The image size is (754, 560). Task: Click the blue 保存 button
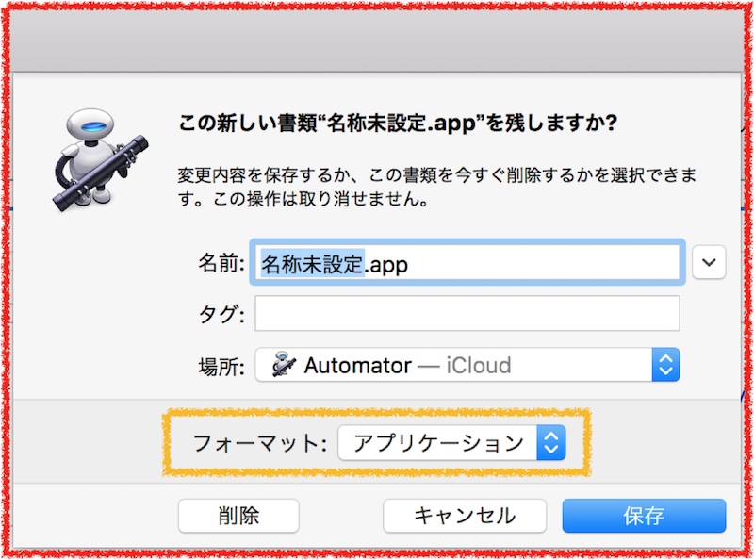(644, 516)
